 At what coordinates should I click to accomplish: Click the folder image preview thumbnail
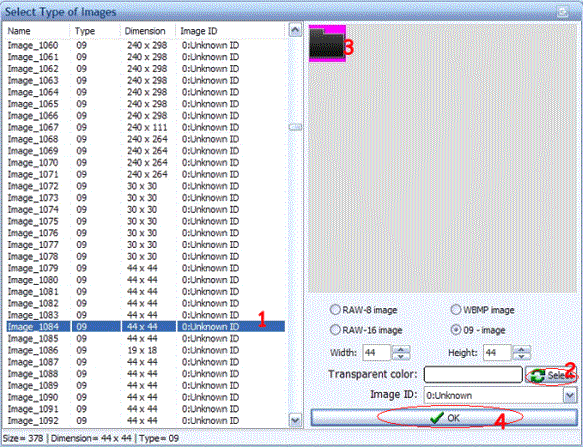click(327, 43)
